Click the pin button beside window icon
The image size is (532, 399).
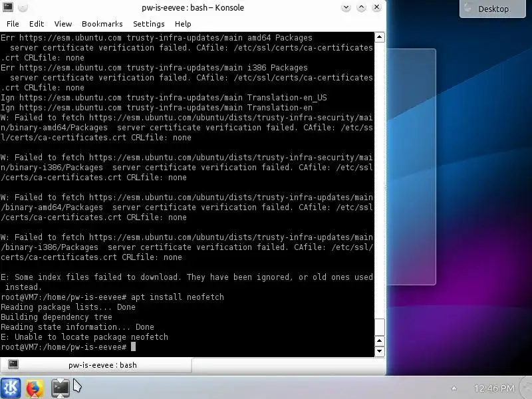click(x=23, y=7)
